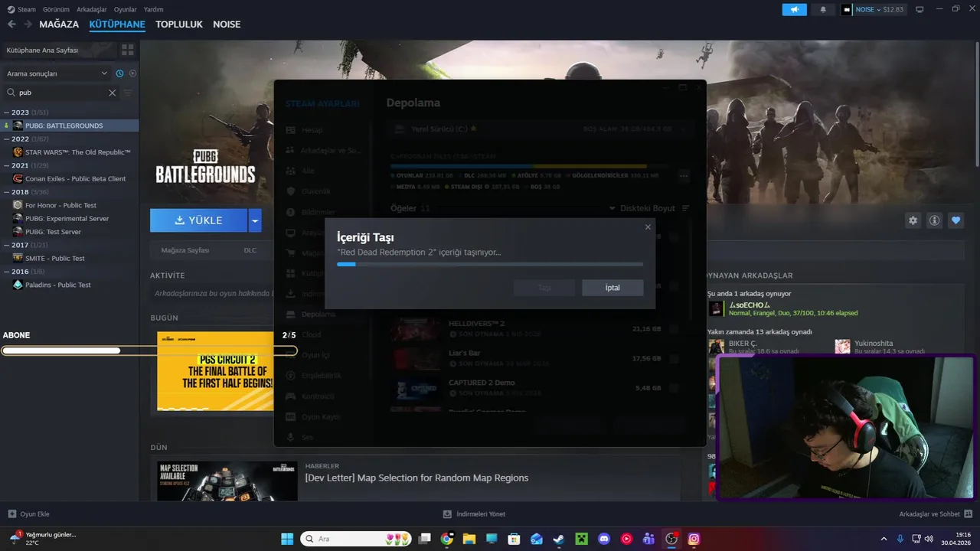Click Oyun Ekle at the bottom
This screenshot has height=551, width=980.
29,514
